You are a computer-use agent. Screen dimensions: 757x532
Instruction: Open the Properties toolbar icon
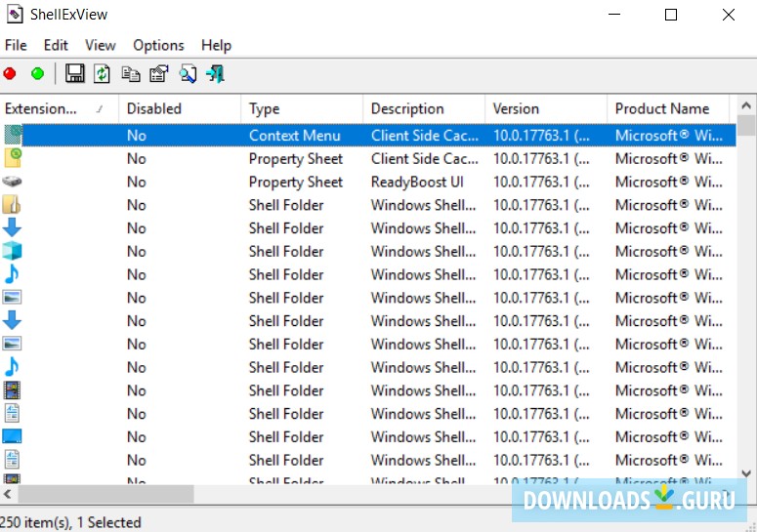(159, 74)
